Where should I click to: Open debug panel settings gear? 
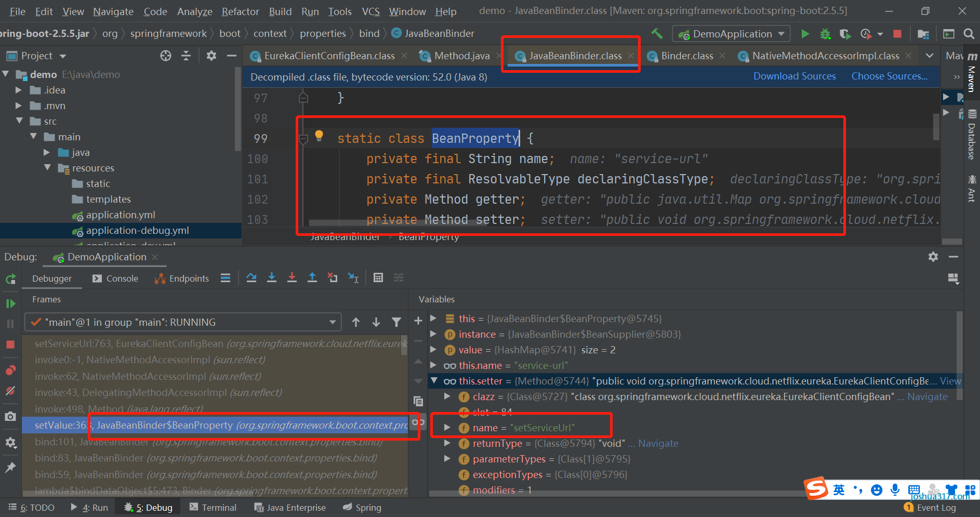[933, 257]
